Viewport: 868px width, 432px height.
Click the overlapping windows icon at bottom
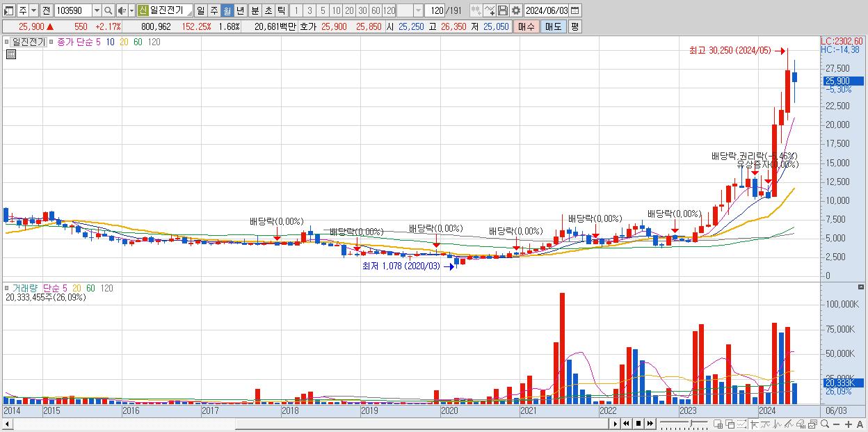click(730, 424)
